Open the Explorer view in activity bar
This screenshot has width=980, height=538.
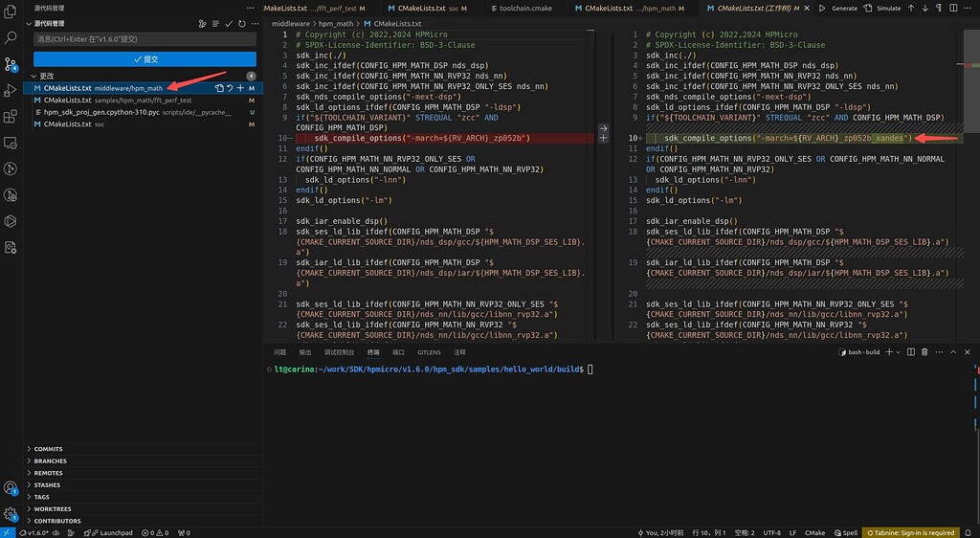(x=11, y=12)
